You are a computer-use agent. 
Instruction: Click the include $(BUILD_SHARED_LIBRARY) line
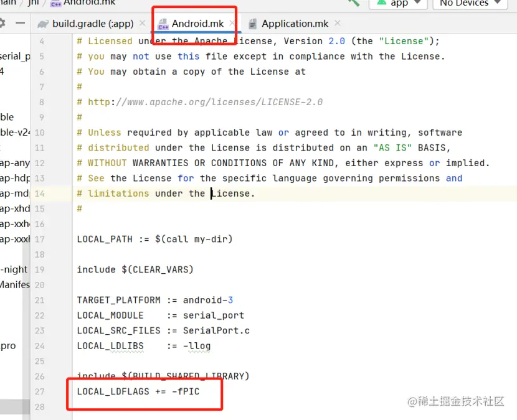point(163,376)
